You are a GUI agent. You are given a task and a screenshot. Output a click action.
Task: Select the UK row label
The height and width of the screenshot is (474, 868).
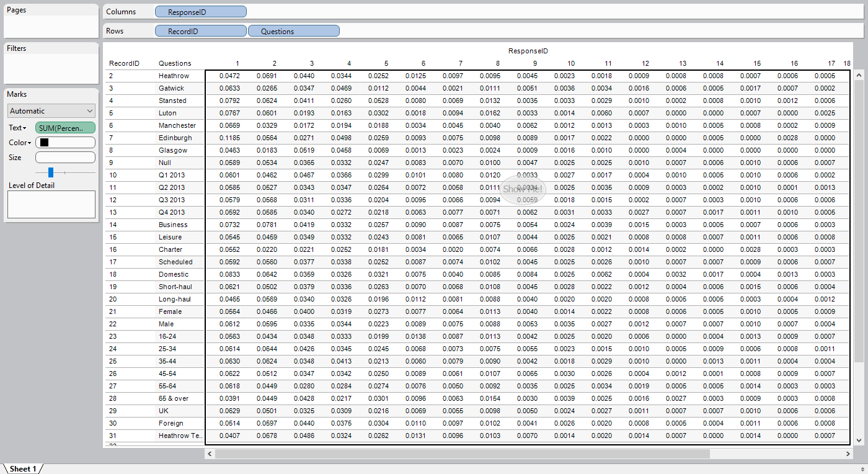tap(164, 411)
